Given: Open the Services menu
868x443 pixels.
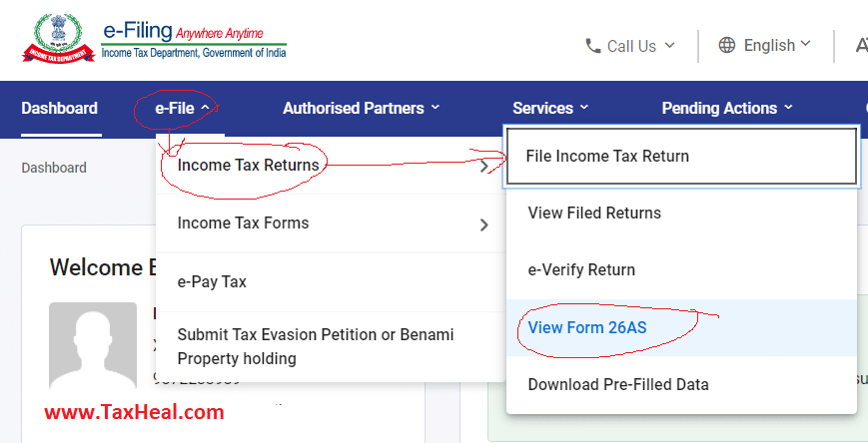Looking at the screenshot, I should 550,108.
